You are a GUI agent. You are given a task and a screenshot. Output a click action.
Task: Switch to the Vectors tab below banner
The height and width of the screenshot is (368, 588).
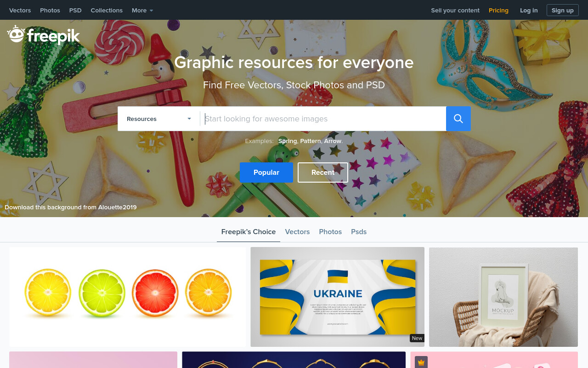coord(297,232)
